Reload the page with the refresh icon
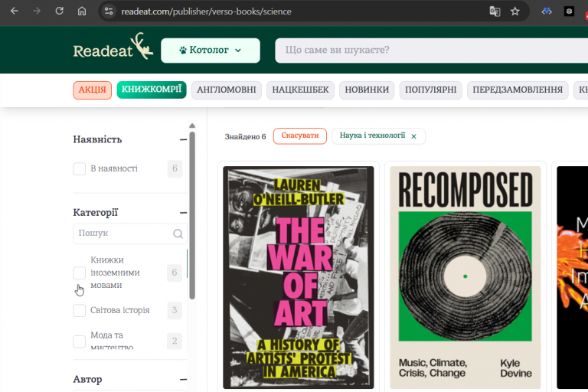This screenshot has height=392, width=588. (x=59, y=11)
